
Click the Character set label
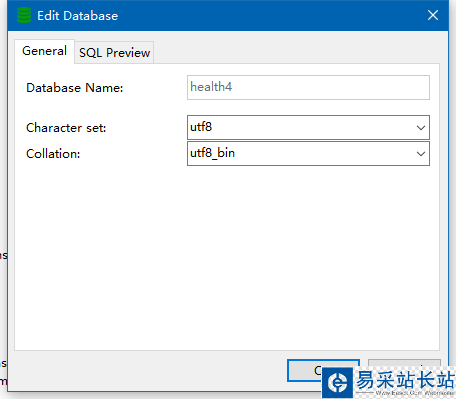tap(66, 128)
